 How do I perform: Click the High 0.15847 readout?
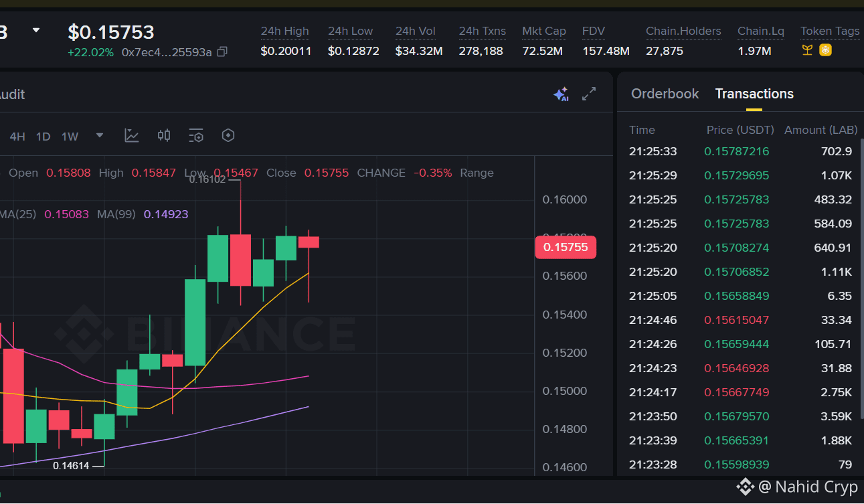(137, 173)
